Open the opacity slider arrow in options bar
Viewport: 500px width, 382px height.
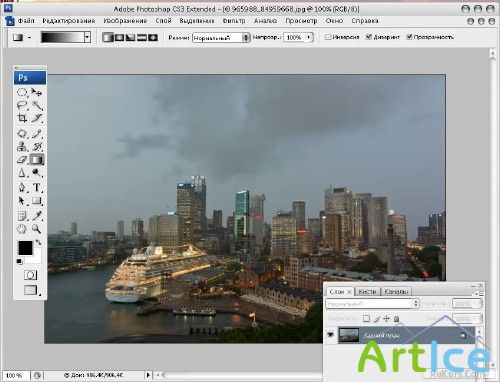(309, 37)
